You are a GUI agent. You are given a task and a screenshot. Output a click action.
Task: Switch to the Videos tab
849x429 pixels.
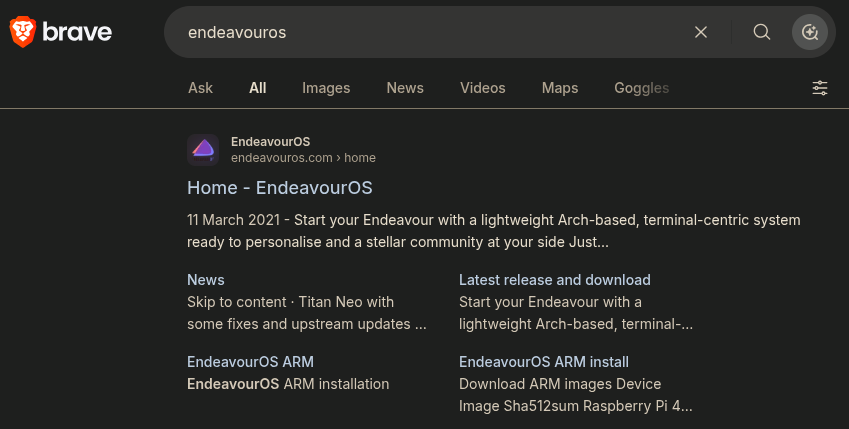[482, 88]
